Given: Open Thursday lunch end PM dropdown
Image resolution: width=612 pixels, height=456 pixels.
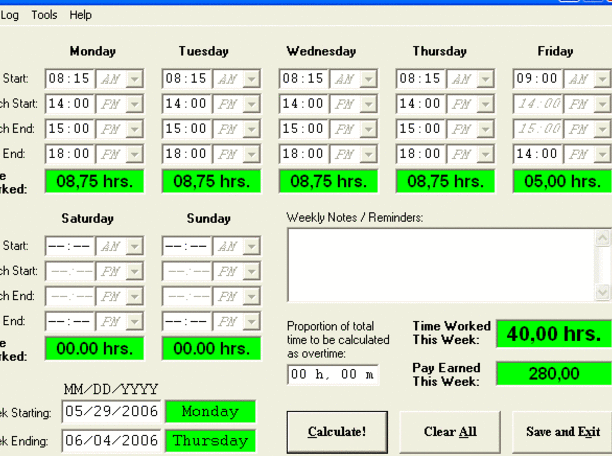Looking at the screenshot, I should (485, 129).
